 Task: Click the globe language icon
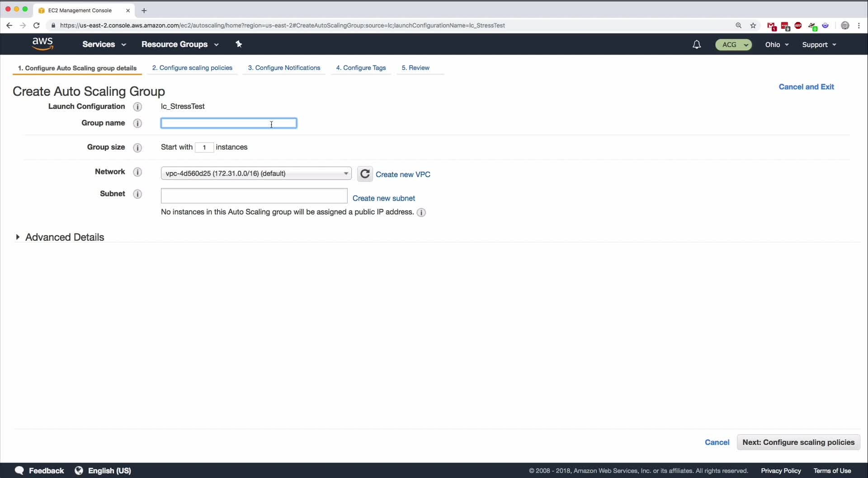pyautogui.click(x=79, y=470)
